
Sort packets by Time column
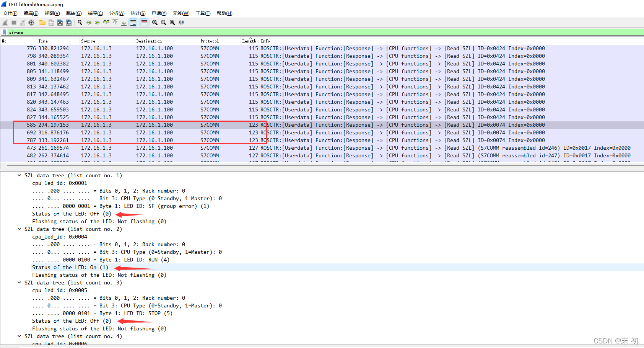tap(58, 41)
